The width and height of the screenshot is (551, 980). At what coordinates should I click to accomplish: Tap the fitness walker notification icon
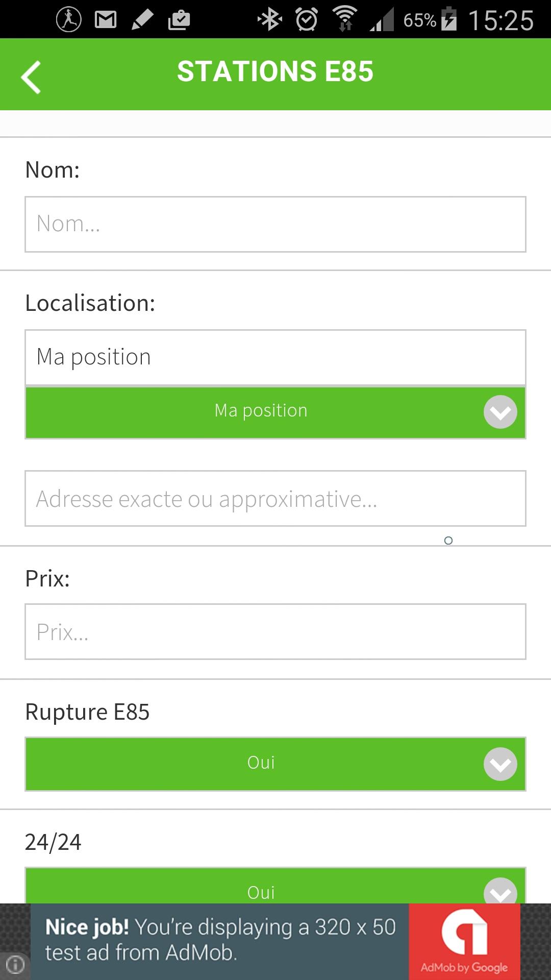click(69, 20)
